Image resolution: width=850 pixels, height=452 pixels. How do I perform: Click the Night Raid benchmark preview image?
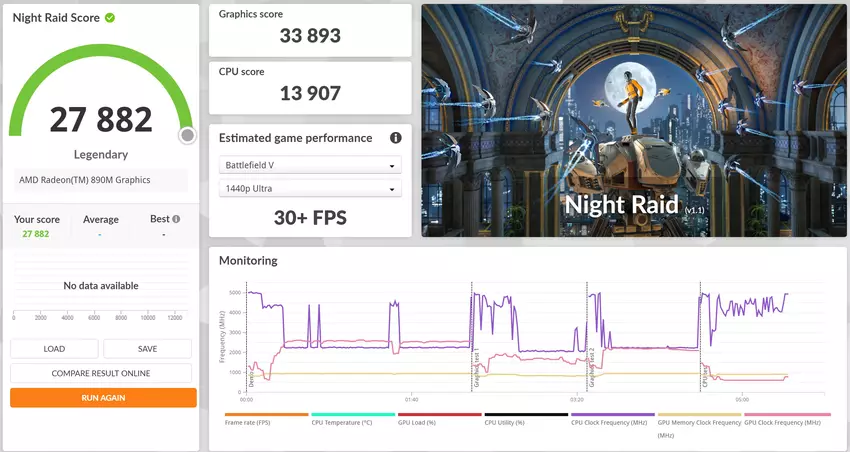click(634, 120)
